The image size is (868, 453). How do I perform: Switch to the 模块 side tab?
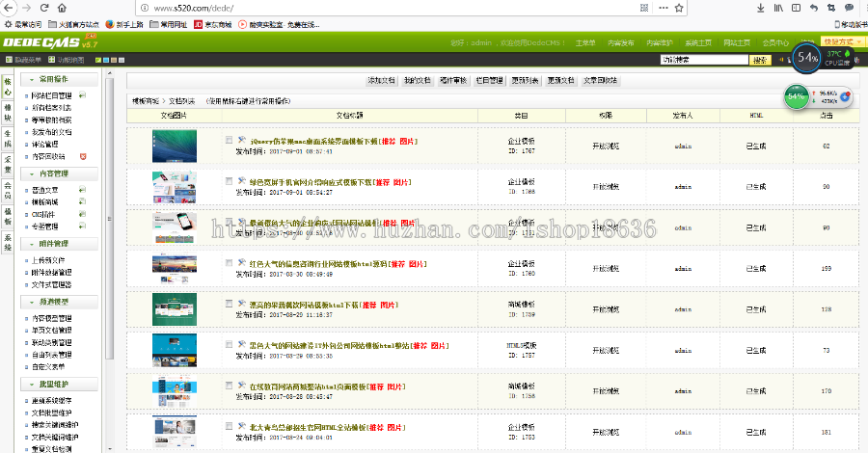click(8, 112)
